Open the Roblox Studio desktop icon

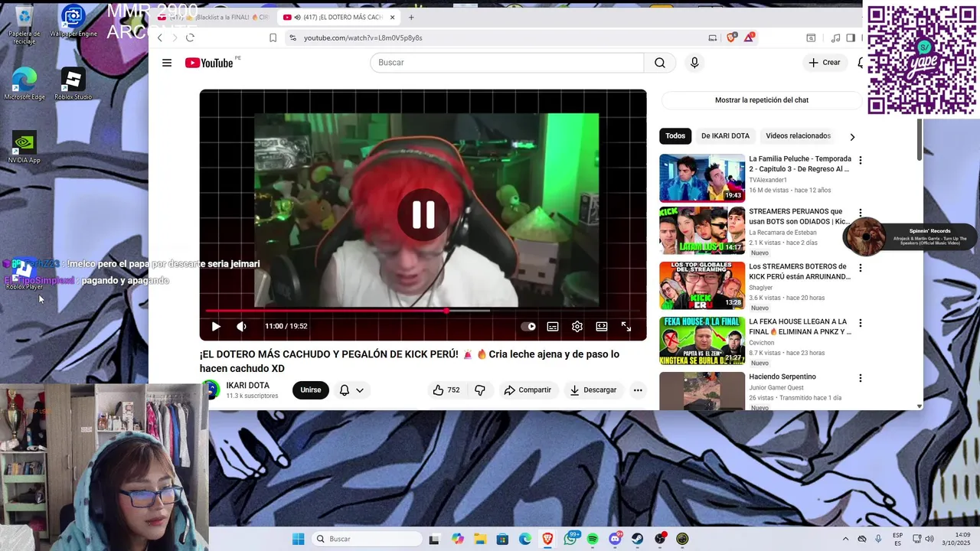[x=73, y=84]
